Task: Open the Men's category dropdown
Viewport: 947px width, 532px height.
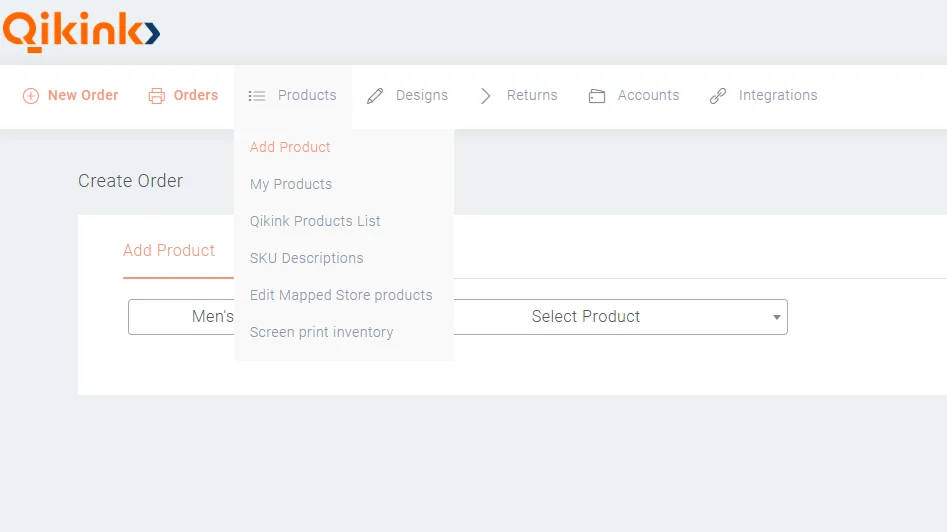Action: point(181,317)
